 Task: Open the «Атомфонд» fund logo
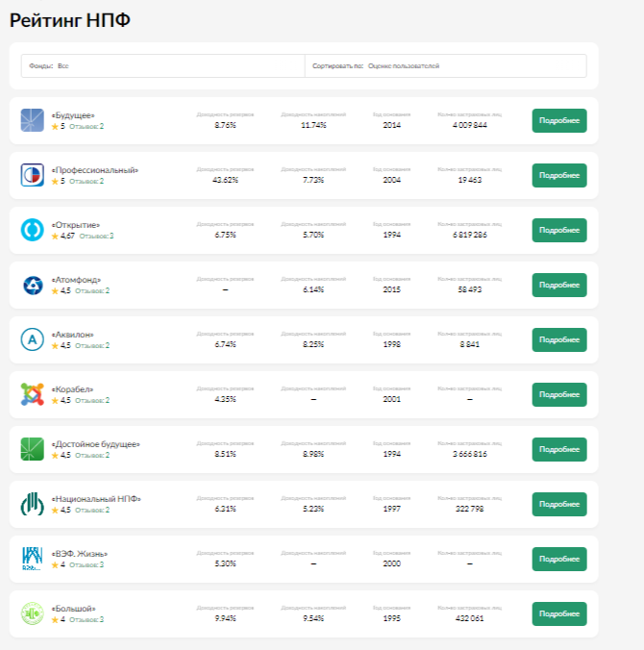[33, 285]
